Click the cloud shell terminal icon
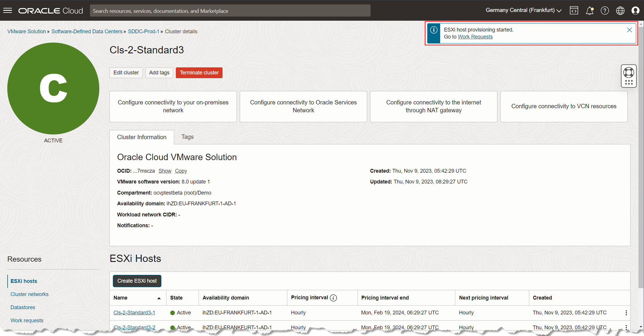 (x=574, y=10)
